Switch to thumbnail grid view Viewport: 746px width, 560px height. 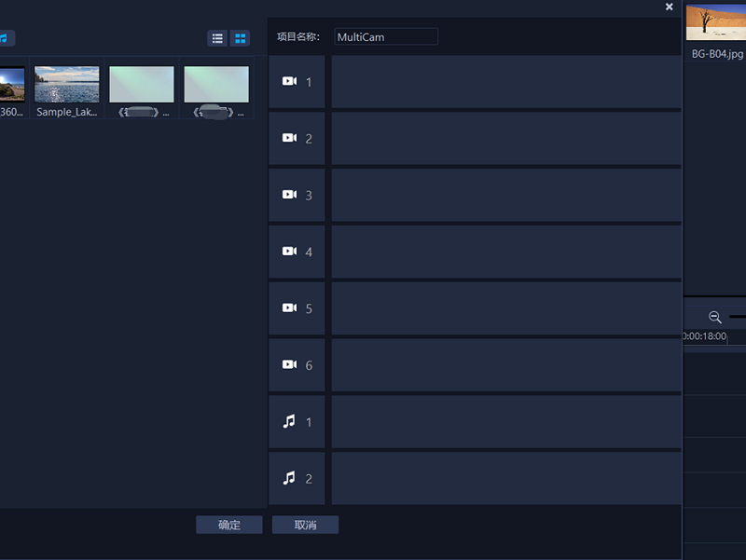pyautogui.click(x=241, y=38)
